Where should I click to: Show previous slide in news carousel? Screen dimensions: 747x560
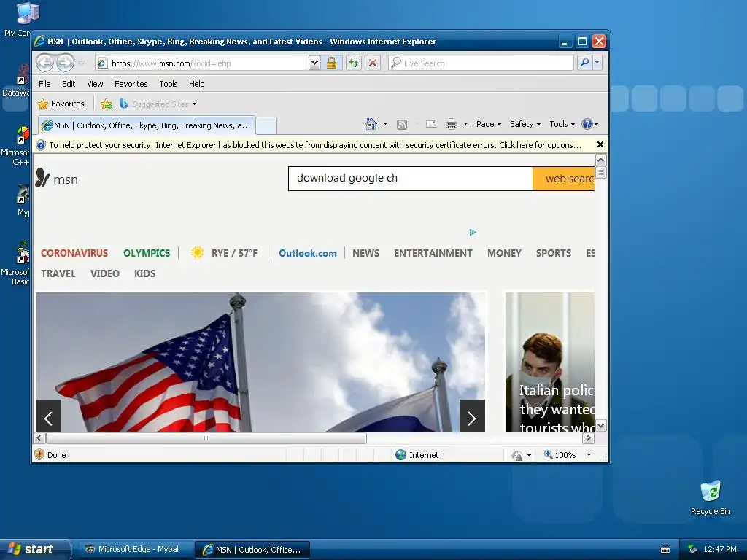coord(49,416)
